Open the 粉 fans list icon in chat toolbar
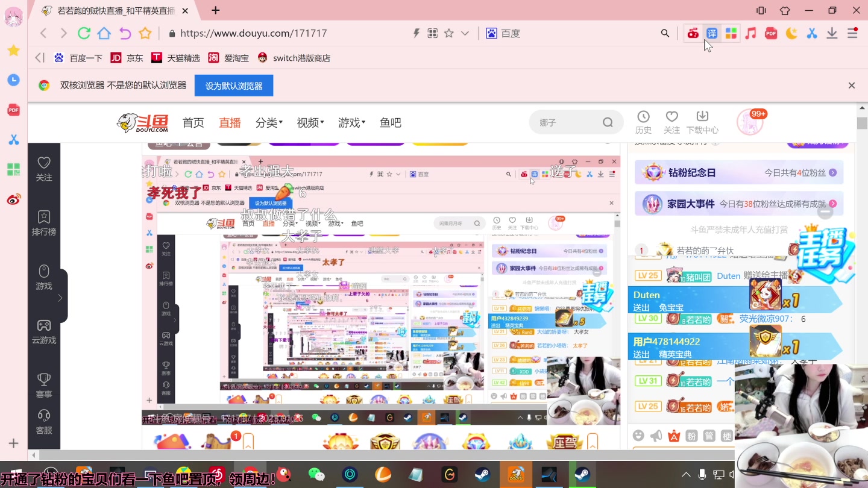Viewport: 868px width, 488px height. tap(692, 435)
